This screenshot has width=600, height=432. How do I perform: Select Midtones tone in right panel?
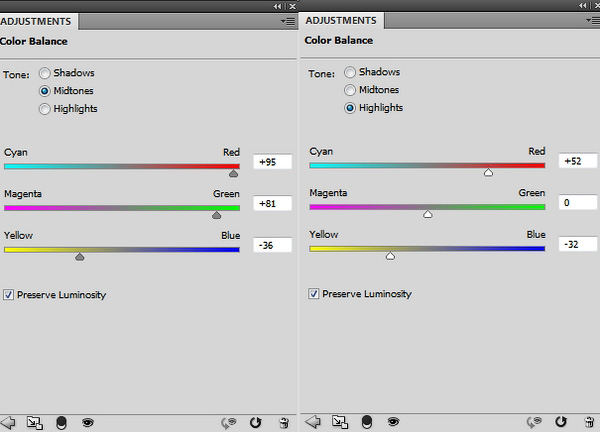coord(350,90)
